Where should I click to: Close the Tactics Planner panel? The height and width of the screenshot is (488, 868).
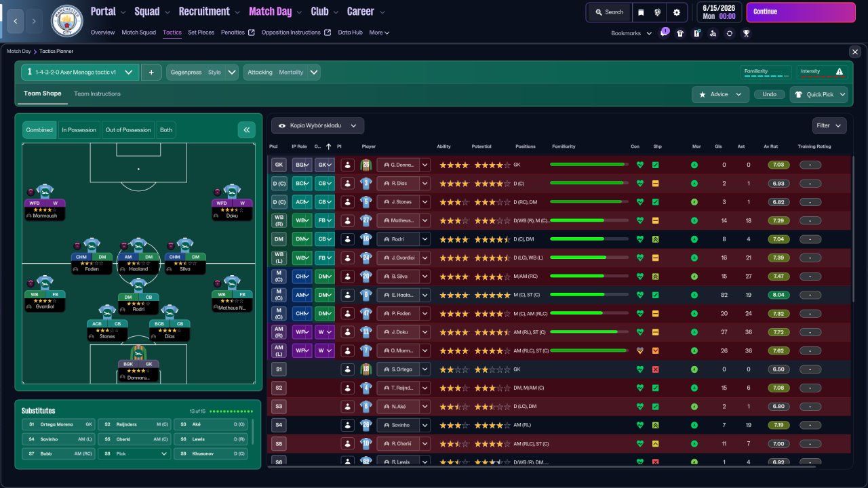(x=854, y=52)
